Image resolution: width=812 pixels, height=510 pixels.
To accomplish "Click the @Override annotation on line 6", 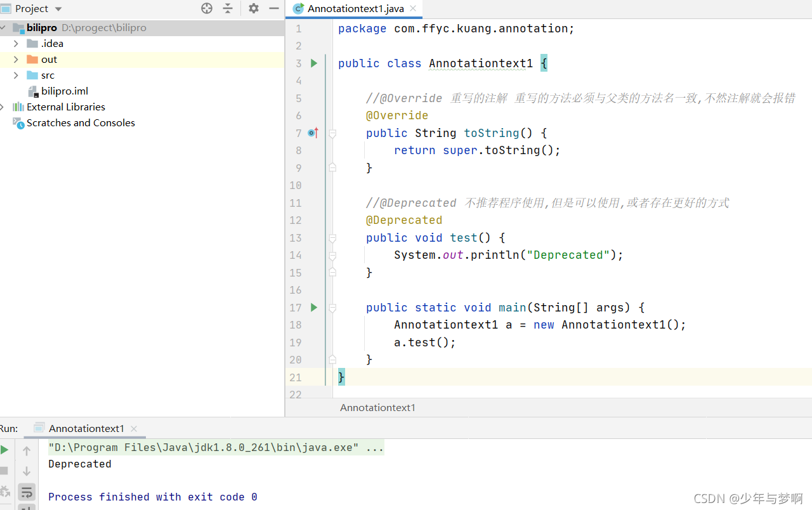I will click(x=397, y=115).
